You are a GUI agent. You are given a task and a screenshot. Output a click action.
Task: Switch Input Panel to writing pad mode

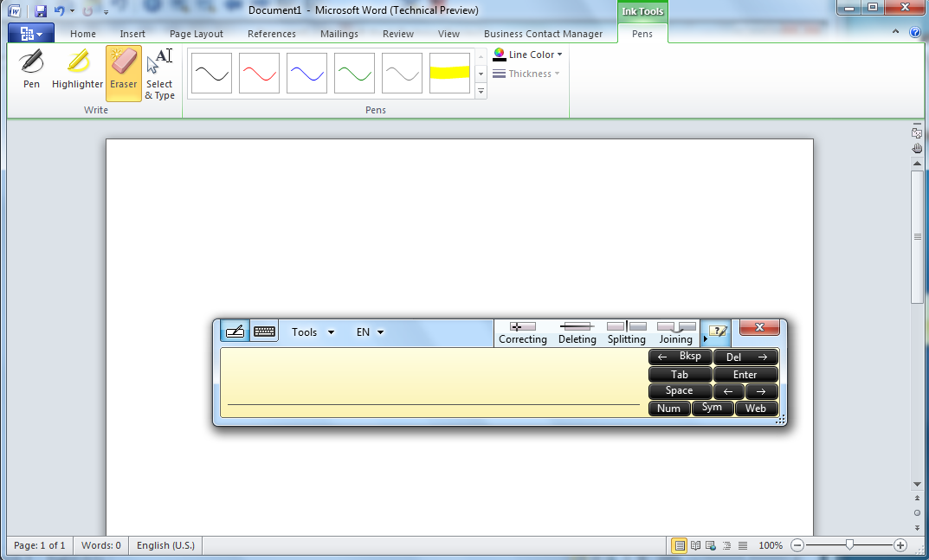tap(234, 331)
